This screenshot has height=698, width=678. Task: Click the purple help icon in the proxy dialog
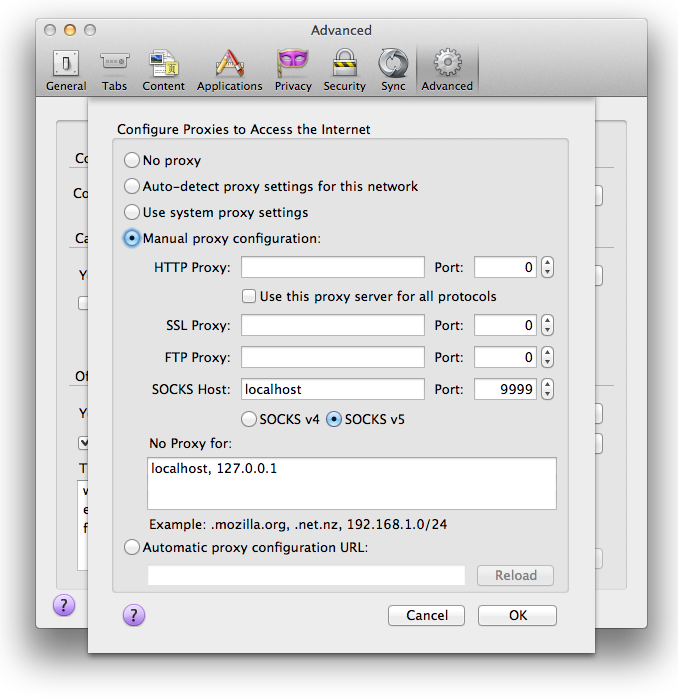(134, 615)
